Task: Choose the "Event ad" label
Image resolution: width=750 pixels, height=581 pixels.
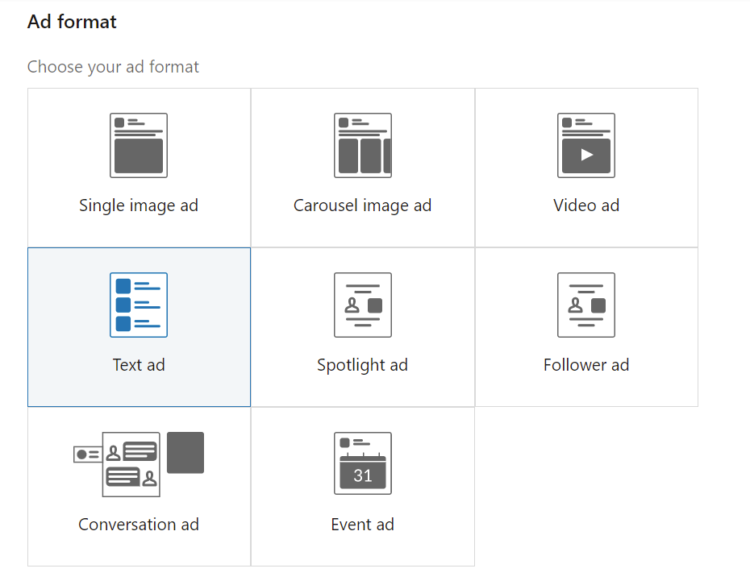Action: [x=362, y=524]
